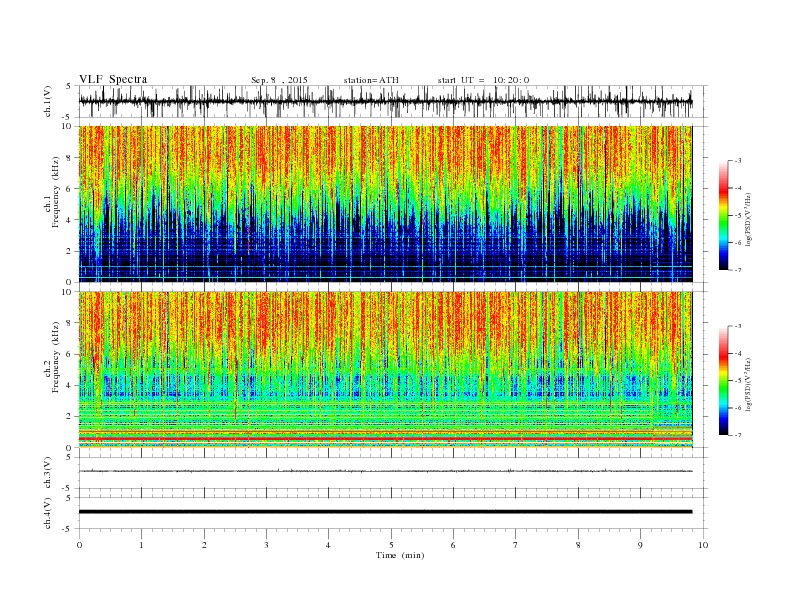Click time axis tick label "9"
792x612 pixels.
tap(640, 545)
